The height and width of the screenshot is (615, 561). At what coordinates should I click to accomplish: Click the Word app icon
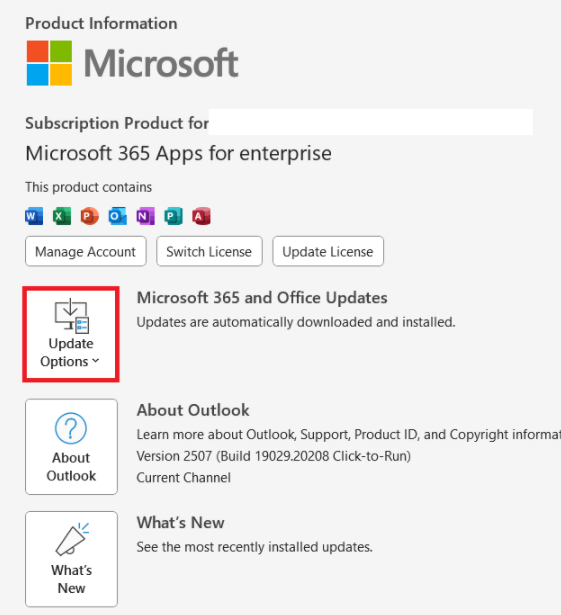(34, 216)
